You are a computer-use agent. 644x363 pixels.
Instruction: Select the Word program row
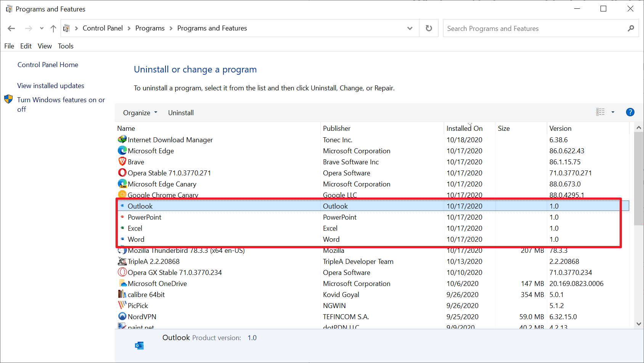pos(373,239)
